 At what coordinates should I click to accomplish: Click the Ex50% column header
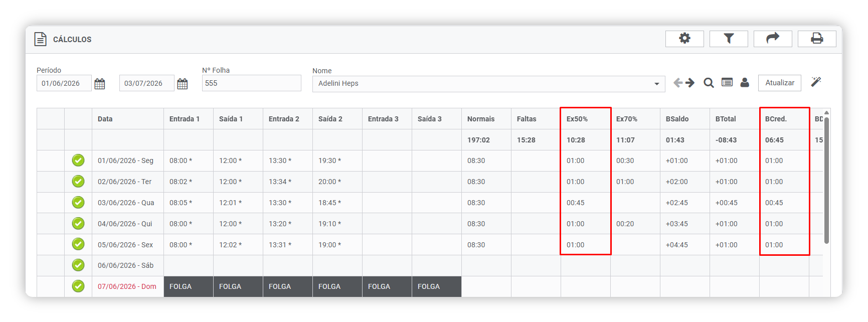(586, 119)
